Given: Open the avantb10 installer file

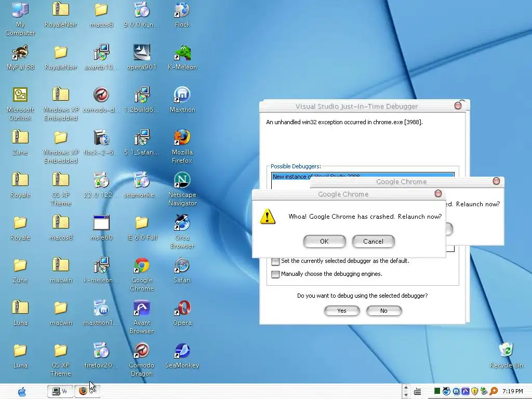Looking at the screenshot, I should point(101,57).
